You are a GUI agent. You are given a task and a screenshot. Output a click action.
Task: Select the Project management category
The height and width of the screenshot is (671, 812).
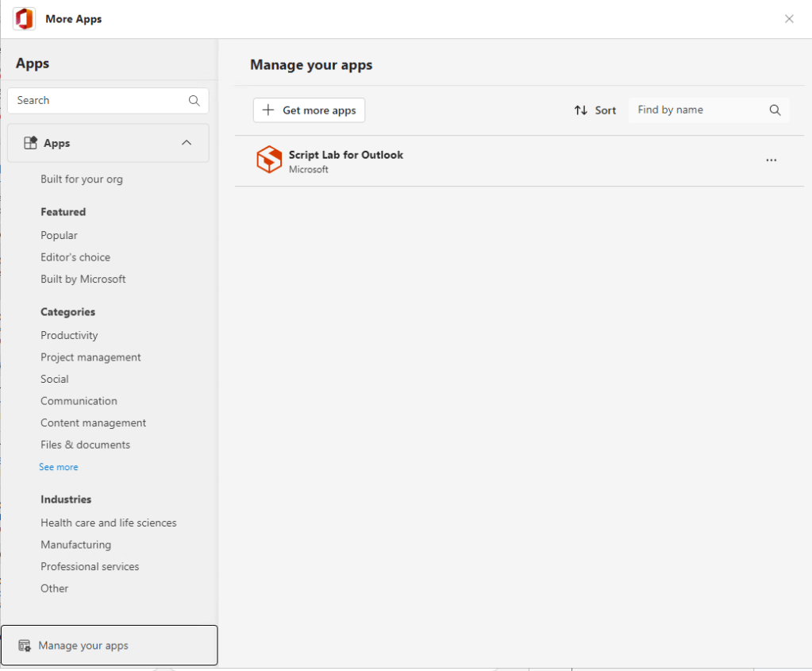90,357
